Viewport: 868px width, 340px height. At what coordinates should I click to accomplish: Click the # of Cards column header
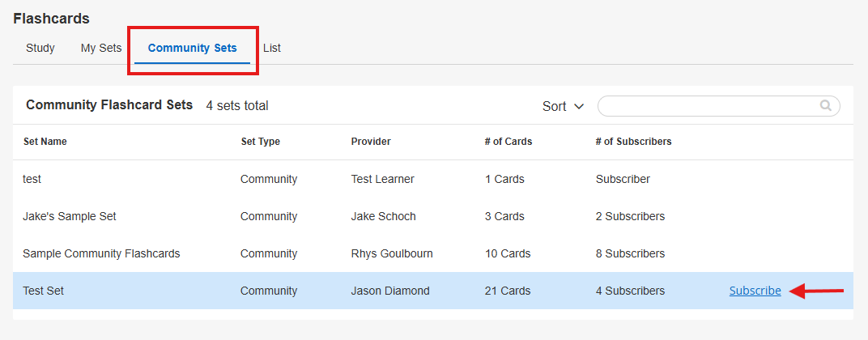508,142
